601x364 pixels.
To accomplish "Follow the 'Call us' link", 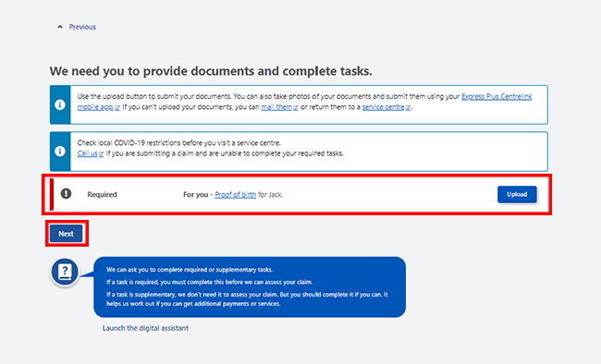I will (88, 153).
